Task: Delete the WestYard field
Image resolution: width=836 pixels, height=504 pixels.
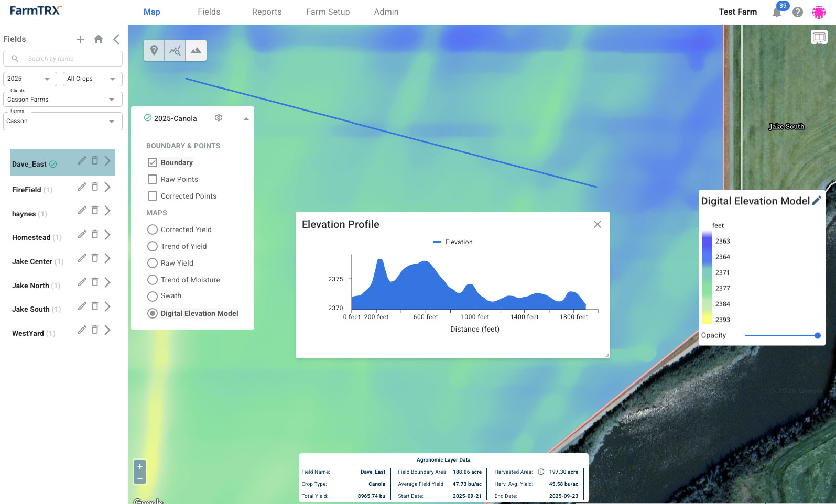Action: tap(95, 330)
